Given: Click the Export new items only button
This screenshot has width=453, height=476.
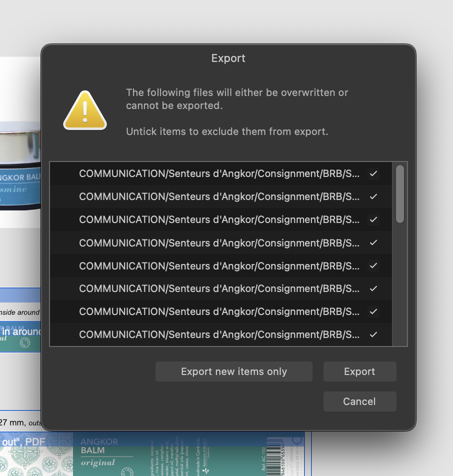Looking at the screenshot, I should [234, 371].
